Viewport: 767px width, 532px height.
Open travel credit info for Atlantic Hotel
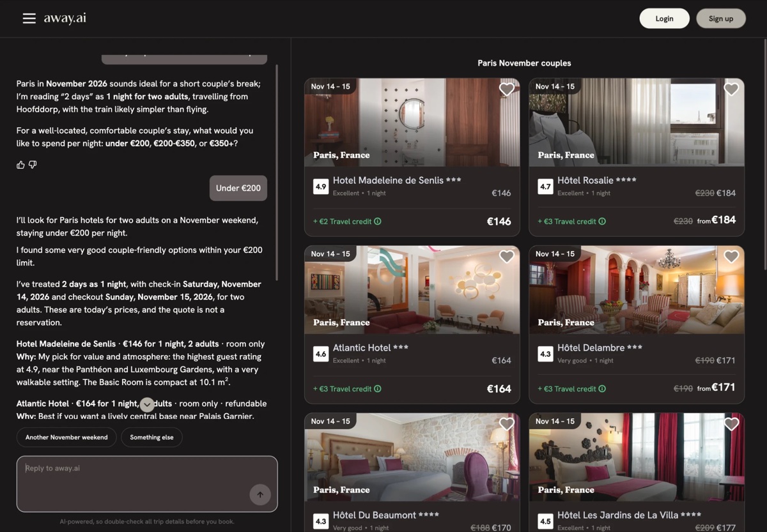click(x=378, y=389)
